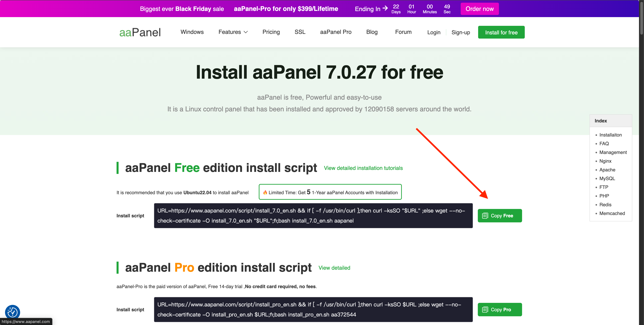Image resolution: width=644 pixels, height=325 pixels.
Task: Click the Order now button
Action: click(479, 9)
